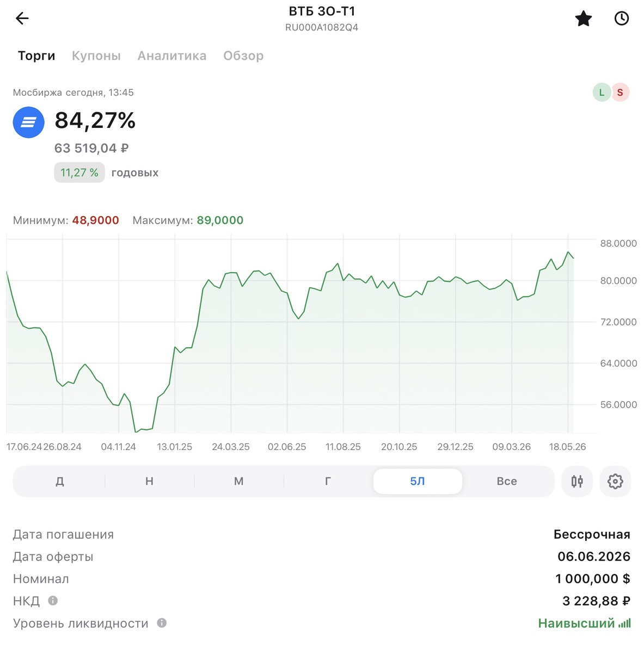Open the Торги tab
This screenshot has height=653, width=644.
pyautogui.click(x=36, y=56)
